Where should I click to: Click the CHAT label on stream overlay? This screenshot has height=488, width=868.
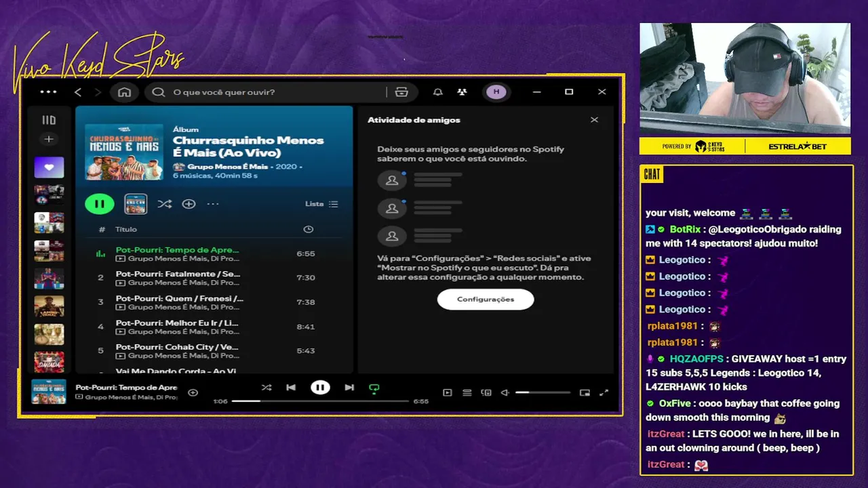pyautogui.click(x=652, y=174)
